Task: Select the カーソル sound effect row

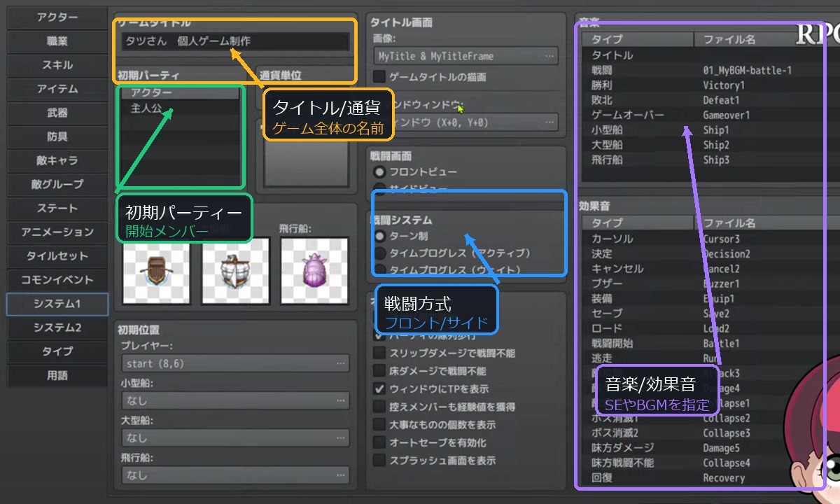Action: [710, 239]
